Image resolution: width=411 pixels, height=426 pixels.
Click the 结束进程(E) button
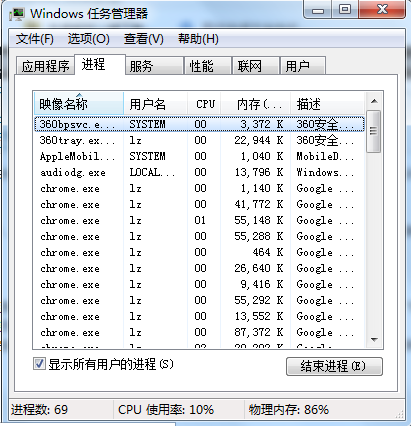334,366
